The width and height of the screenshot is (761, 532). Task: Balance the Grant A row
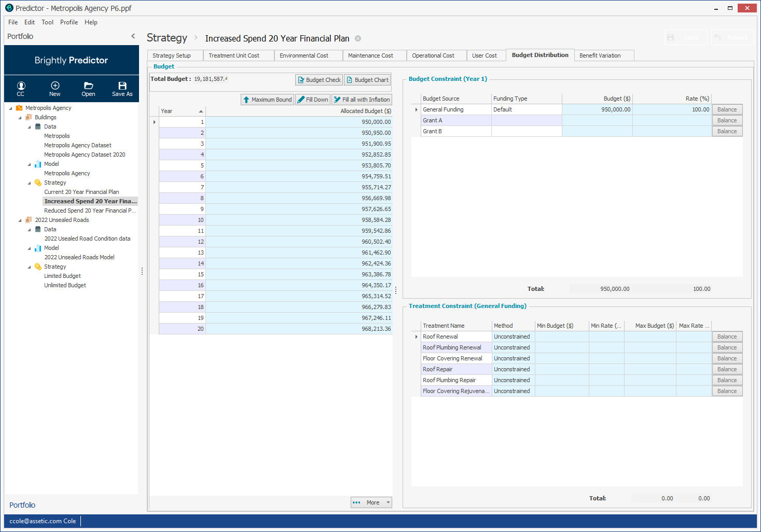(x=727, y=120)
